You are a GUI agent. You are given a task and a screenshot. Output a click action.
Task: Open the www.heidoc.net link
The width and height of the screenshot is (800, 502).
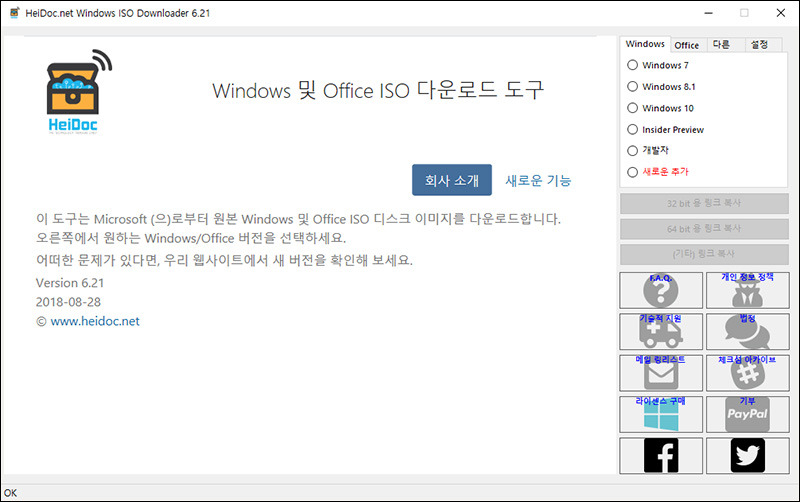[x=95, y=321]
